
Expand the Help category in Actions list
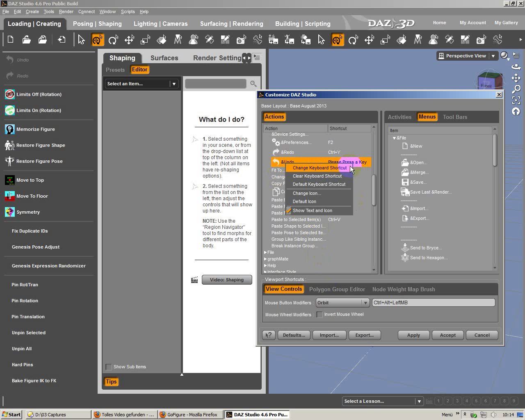click(265, 265)
